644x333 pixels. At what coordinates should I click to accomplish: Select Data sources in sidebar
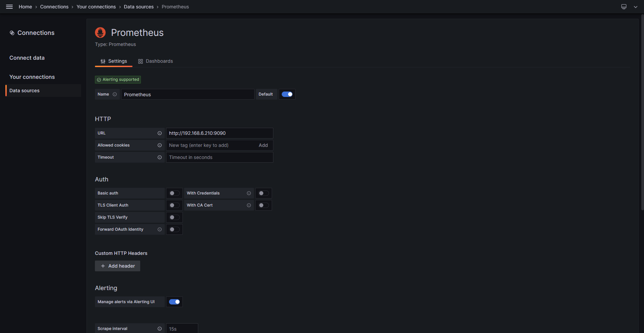pyautogui.click(x=43, y=91)
